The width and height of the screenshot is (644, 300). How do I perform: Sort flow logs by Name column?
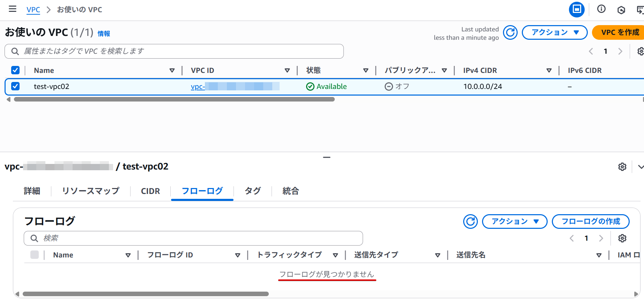tap(128, 255)
